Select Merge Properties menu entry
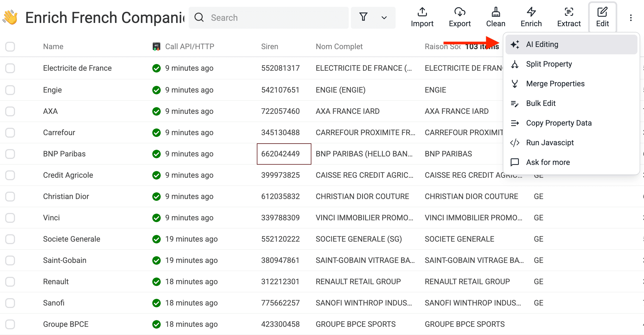The image size is (644, 335). [555, 84]
